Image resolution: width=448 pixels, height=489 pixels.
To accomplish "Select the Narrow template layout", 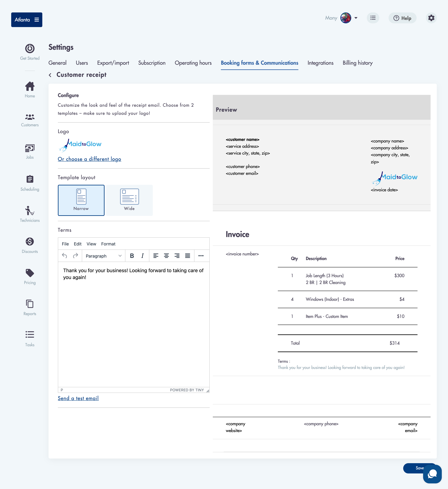I will click(81, 200).
